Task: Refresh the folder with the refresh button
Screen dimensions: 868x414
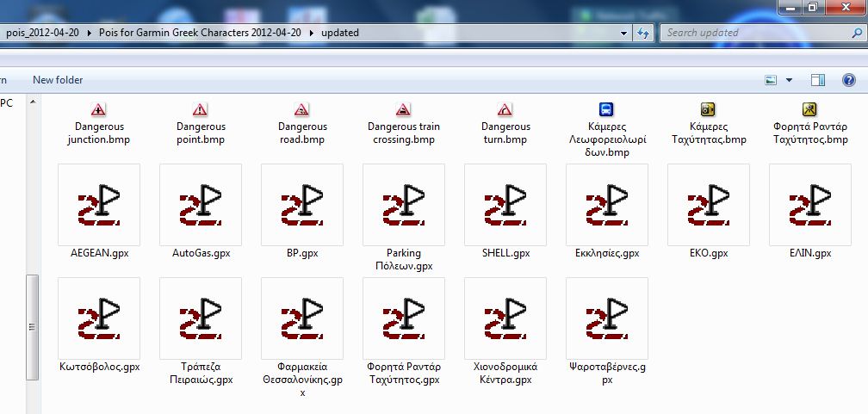Action: point(642,33)
